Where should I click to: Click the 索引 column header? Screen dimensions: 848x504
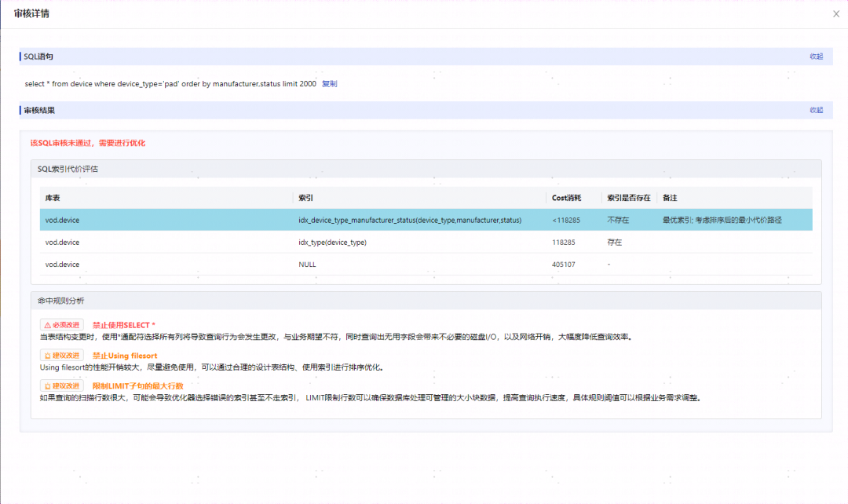pyautogui.click(x=305, y=198)
